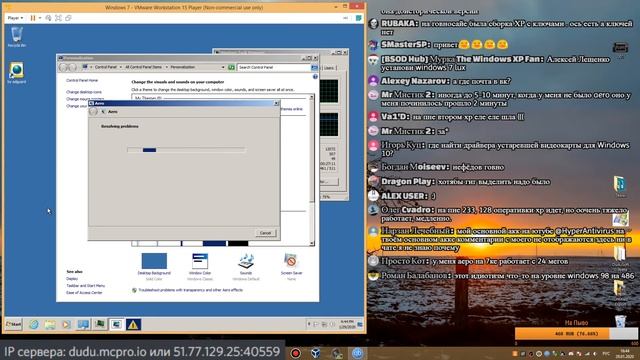
Task: Pause the virtual machine in VMware toolbar
Action: tap(33, 18)
